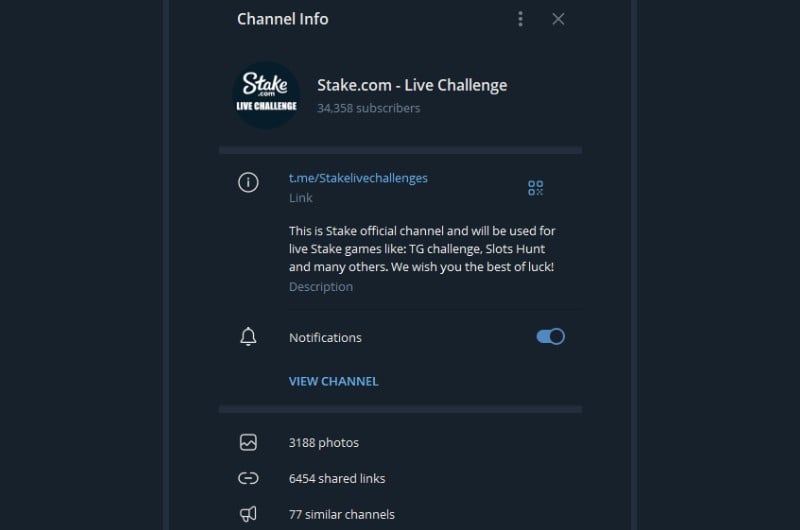Click the shared links chain icon
This screenshot has height=530, width=800.
[x=248, y=478]
